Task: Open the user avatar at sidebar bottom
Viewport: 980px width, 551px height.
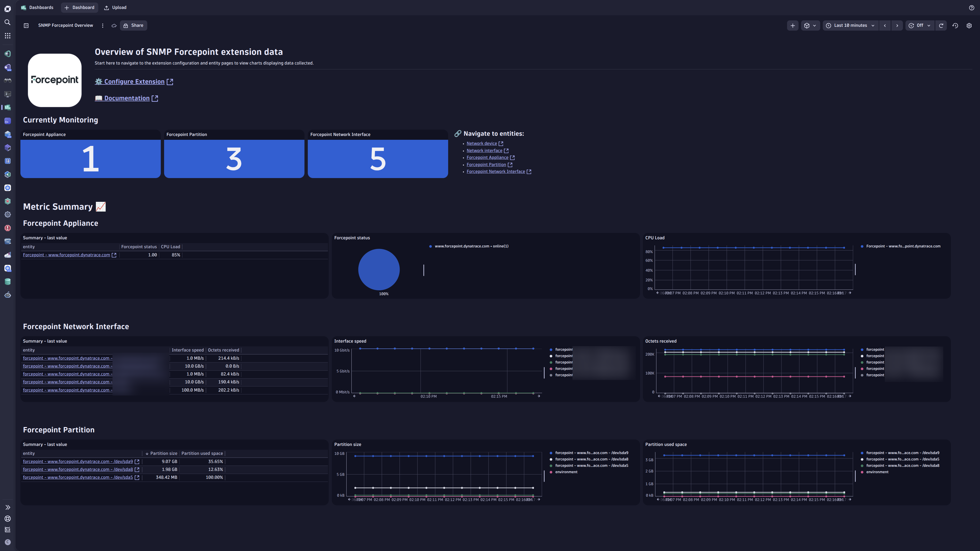Action: 8,542
